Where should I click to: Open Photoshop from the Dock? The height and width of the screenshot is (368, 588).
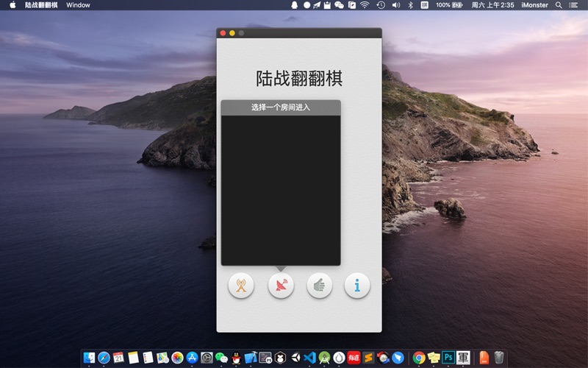[x=448, y=358]
